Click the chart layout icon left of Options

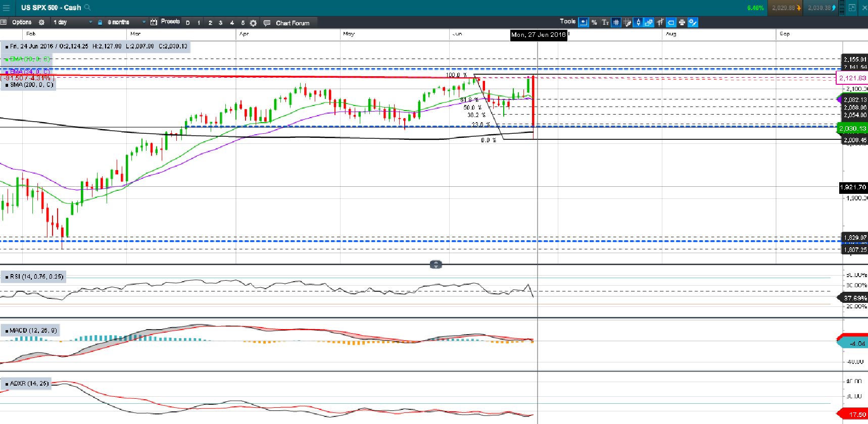tap(4, 22)
